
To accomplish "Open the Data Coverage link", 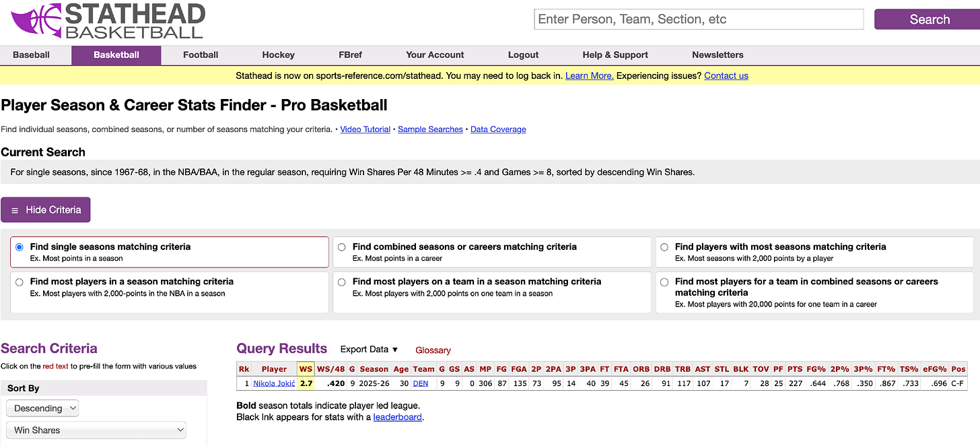I will point(498,129).
